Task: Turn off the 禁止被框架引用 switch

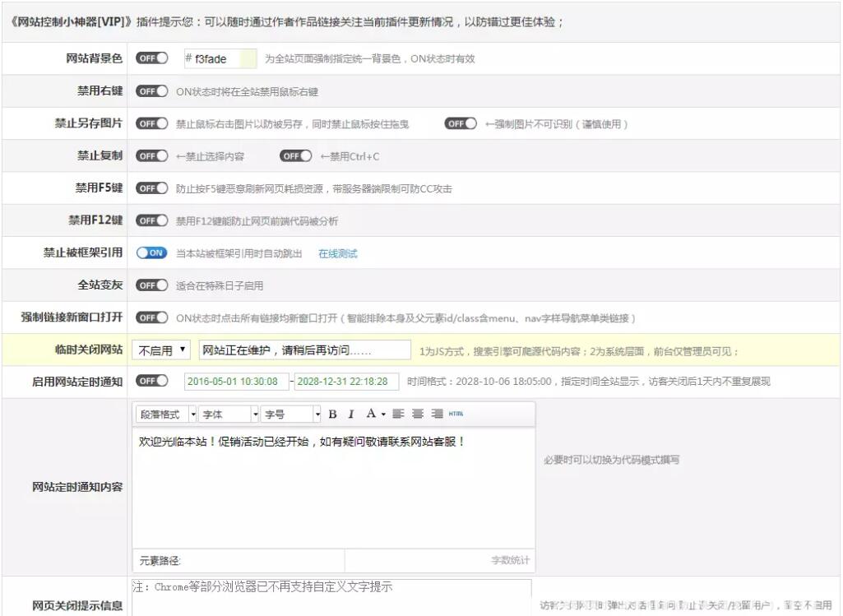Action: pyautogui.click(x=151, y=252)
